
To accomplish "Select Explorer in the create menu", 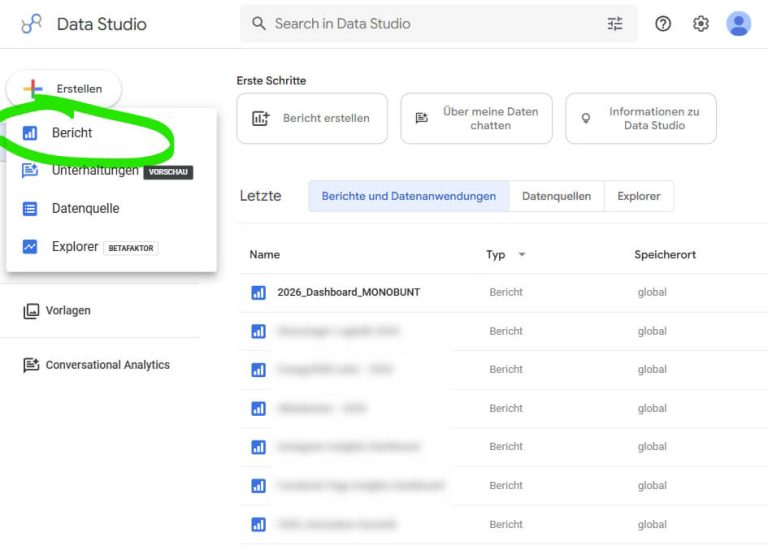I will [x=111, y=246].
